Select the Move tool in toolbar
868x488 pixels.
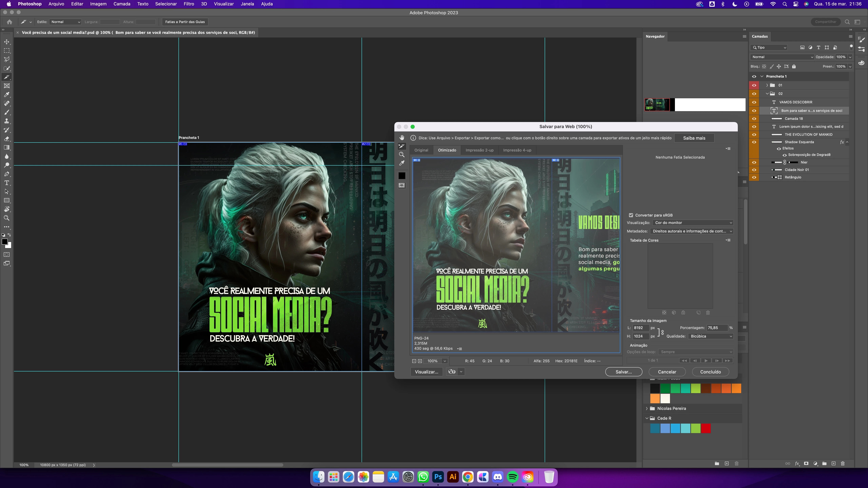point(7,42)
